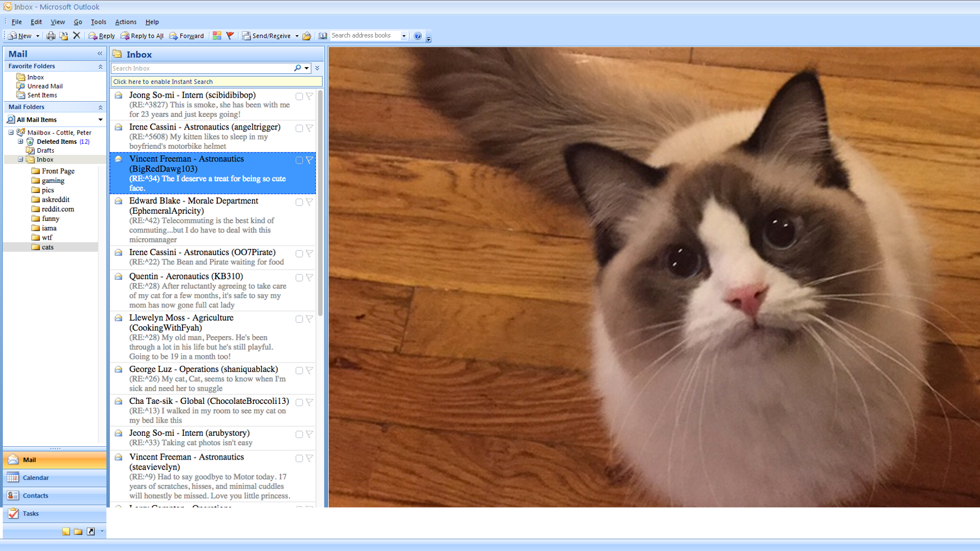Viewport: 980px width, 551px height.
Task: Open the All Mail Items dropdown
Action: coord(100,120)
